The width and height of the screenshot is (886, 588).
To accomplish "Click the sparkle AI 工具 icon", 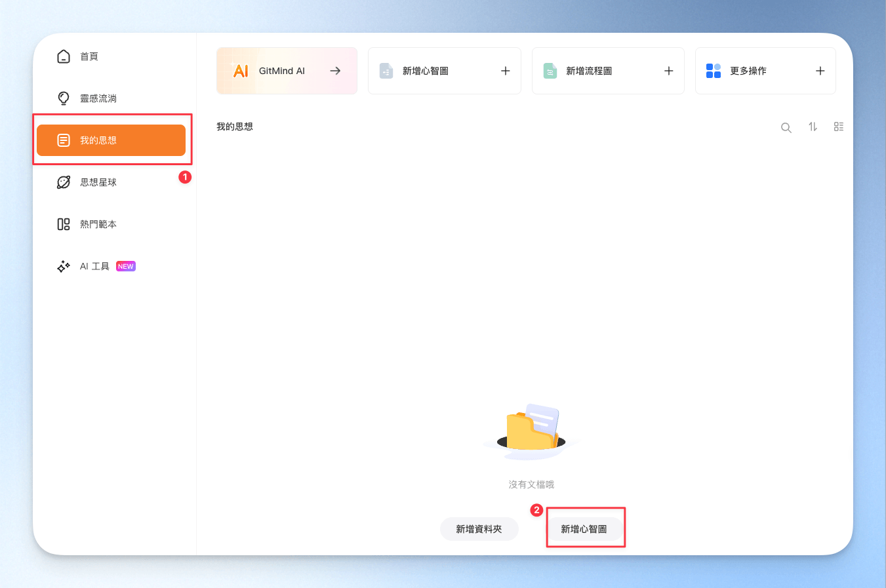I will [x=64, y=266].
